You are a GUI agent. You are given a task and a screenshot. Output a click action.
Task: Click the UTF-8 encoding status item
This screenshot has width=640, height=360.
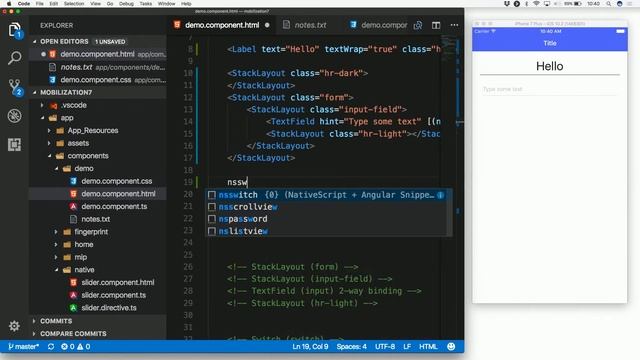pyautogui.click(x=385, y=347)
